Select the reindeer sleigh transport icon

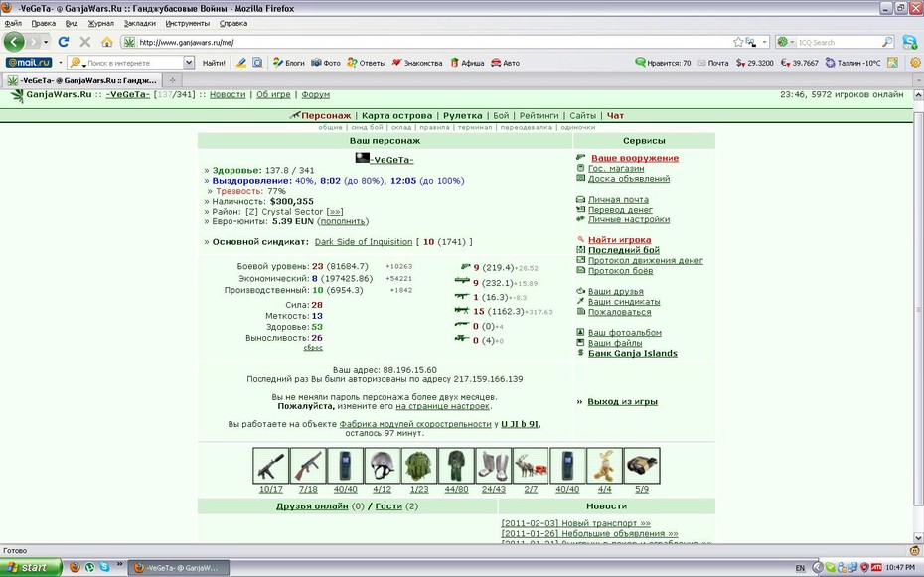[x=531, y=466]
